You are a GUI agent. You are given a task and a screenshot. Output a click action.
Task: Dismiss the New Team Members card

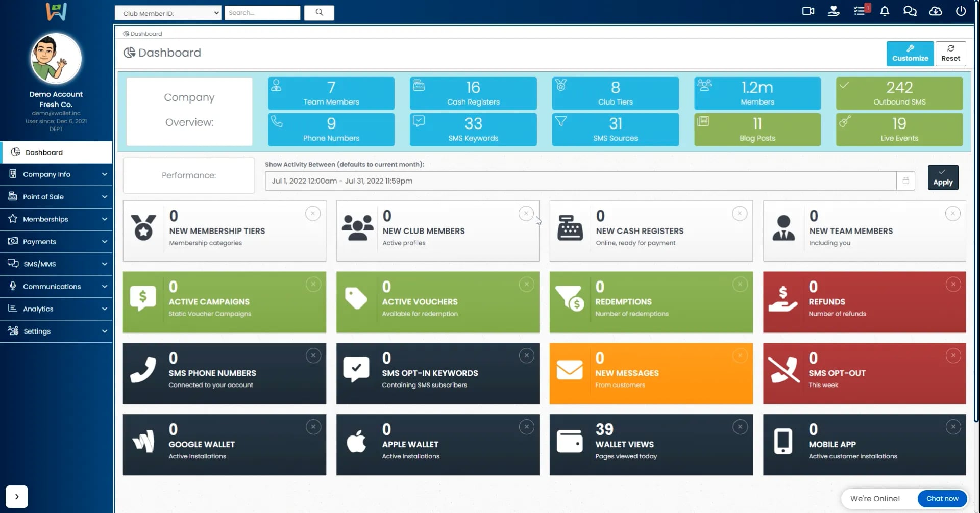pyautogui.click(x=953, y=213)
